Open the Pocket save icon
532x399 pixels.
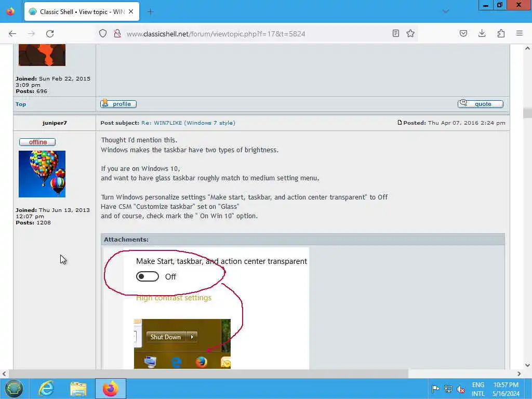click(x=463, y=33)
